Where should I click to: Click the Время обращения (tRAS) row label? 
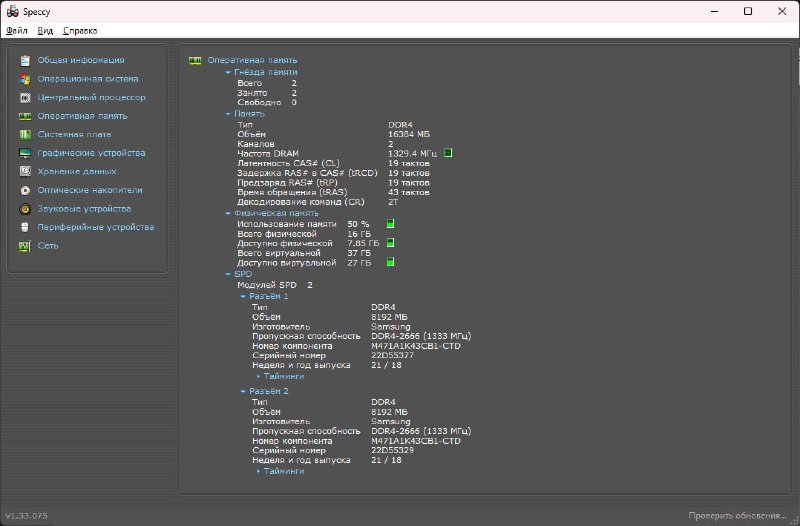point(292,192)
